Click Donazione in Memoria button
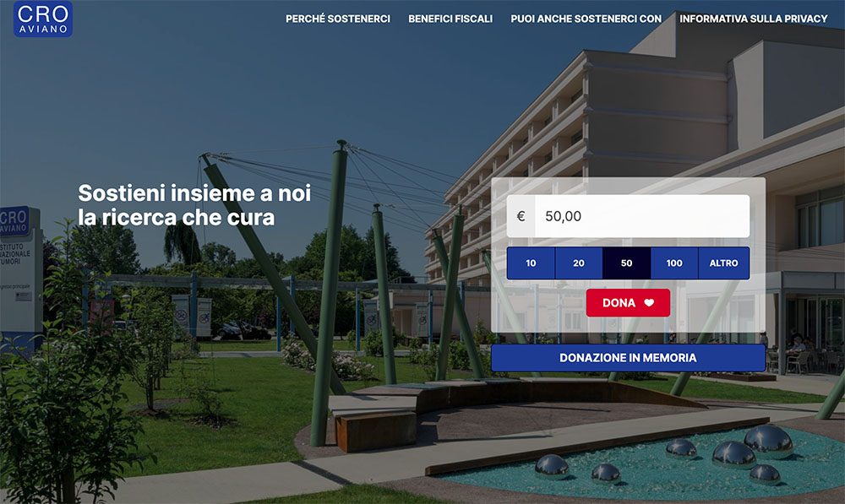The width and height of the screenshot is (845, 504). (x=629, y=358)
